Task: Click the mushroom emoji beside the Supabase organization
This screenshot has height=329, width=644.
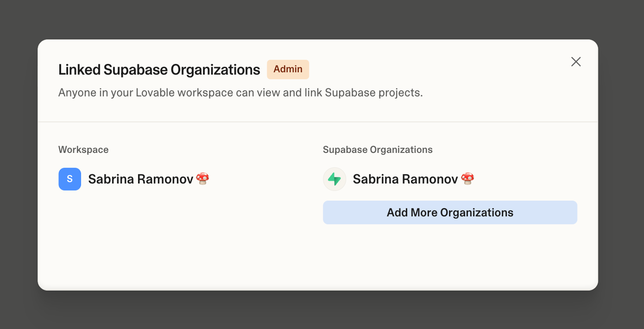Action: 467,178
